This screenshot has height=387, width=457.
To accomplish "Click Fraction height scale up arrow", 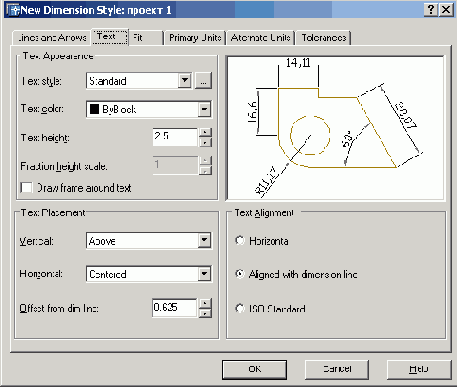I will (205, 160).
